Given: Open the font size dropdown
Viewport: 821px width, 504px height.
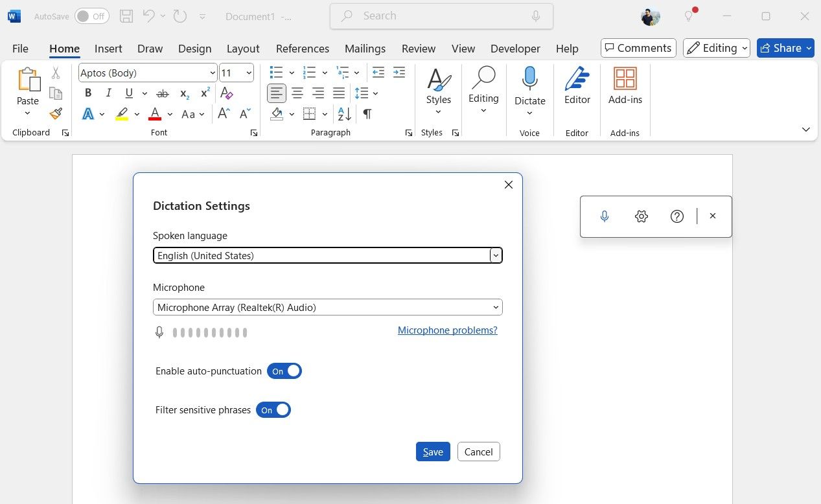Looking at the screenshot, I should (248, 73).
